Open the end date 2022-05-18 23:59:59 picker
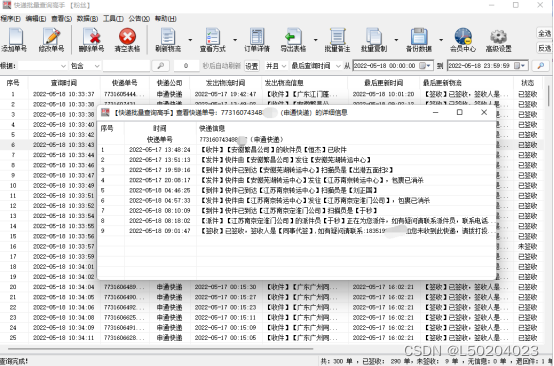This screenshot has height=366, width=554. [488, 66]
